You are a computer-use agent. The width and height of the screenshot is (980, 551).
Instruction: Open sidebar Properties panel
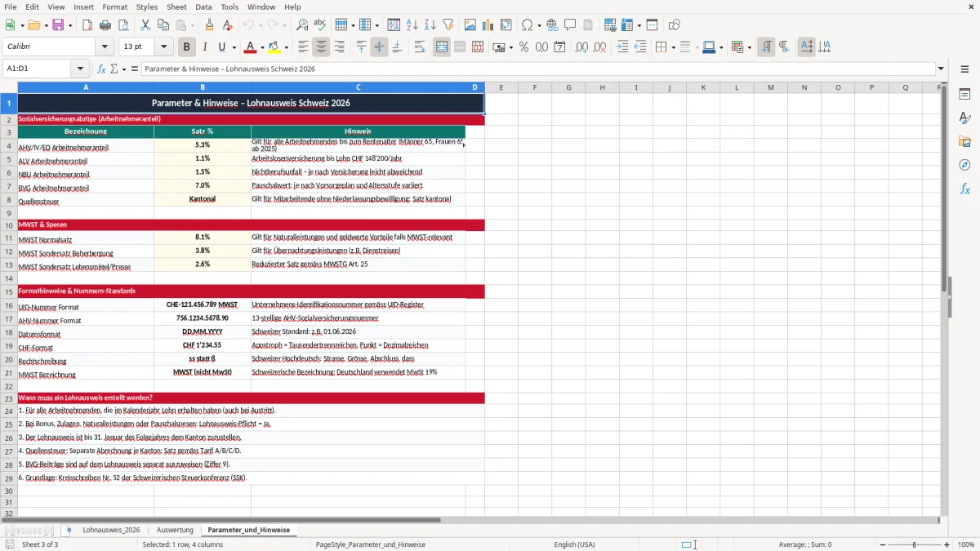pyautogui.click(x=964, y=95)
